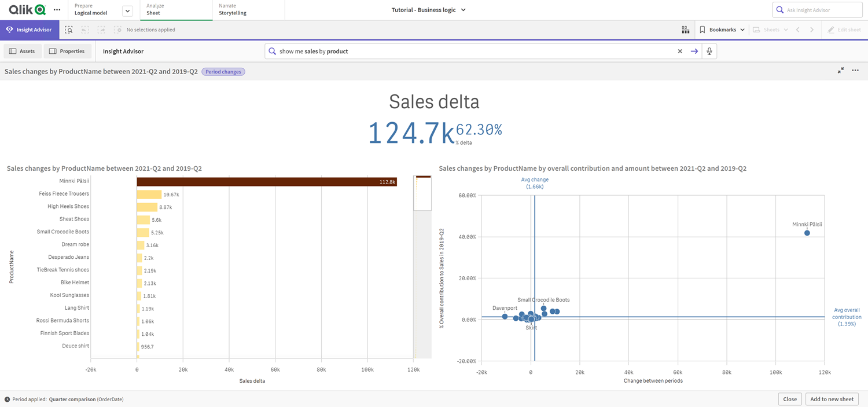The width and height of the screenshot is (868, 407).
Task: Collapse the chart using shrink arrows icon
Action: tap(841, 70)
